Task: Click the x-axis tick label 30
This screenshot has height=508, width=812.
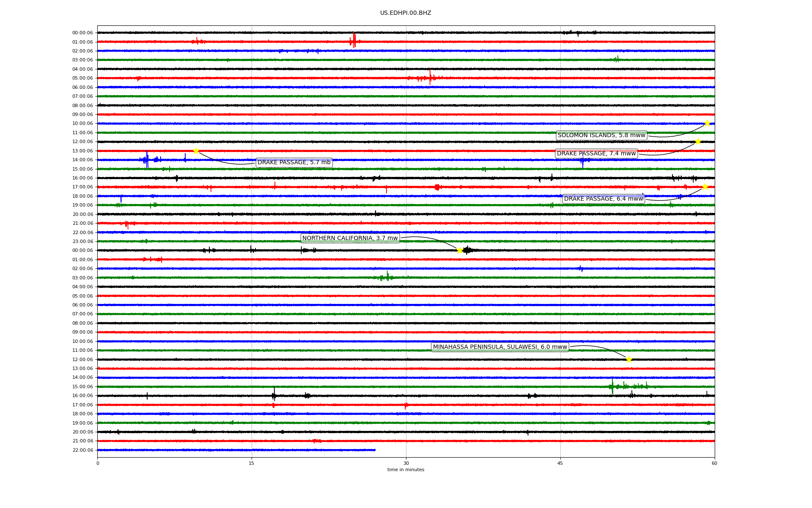Action: coord(406,463)
